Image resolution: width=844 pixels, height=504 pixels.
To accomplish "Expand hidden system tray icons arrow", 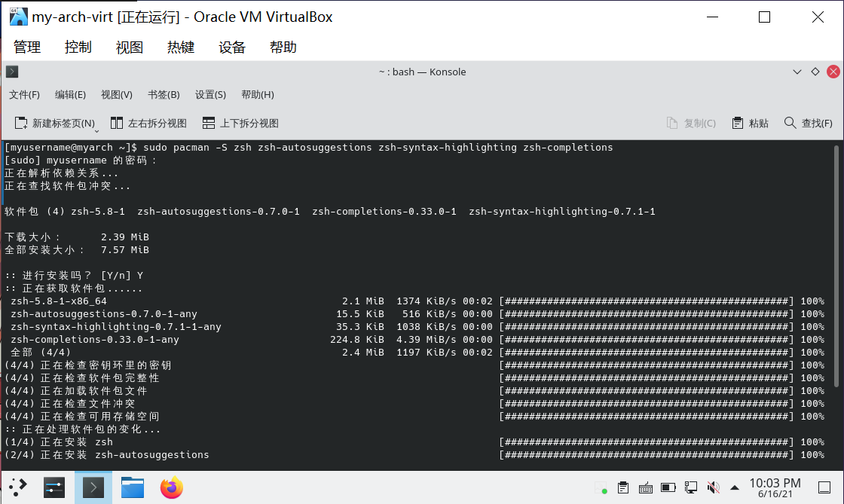I will pos(734,487).
